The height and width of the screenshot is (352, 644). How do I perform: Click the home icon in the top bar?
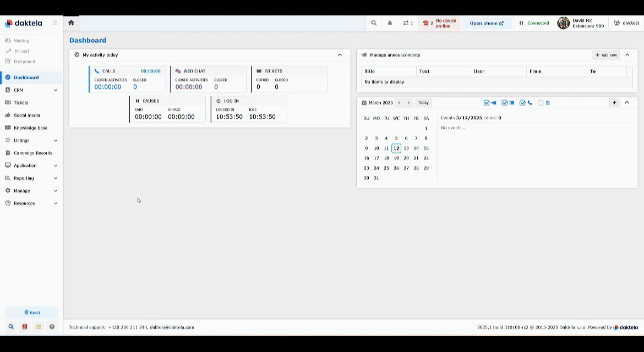pyautogui.click(x=71, y=23)
